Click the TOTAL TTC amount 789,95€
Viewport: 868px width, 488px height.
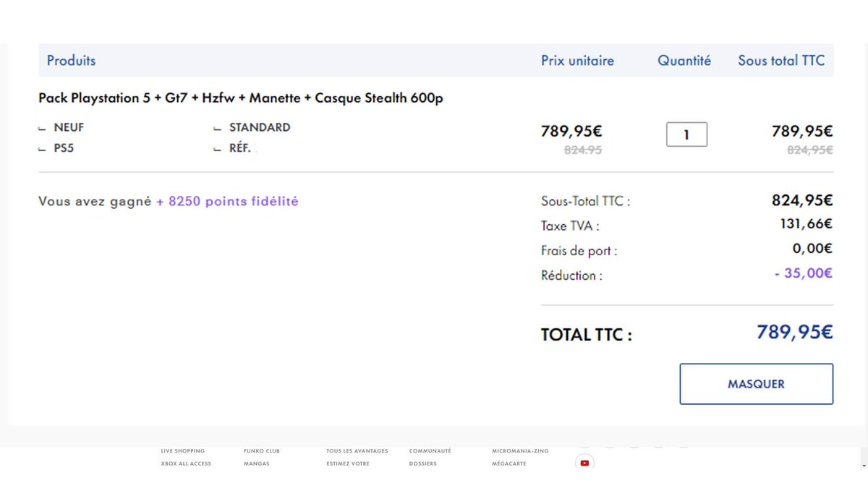(795, 333)
